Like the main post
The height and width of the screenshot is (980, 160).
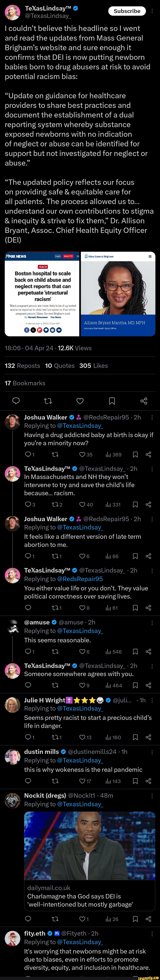(80, 401)
